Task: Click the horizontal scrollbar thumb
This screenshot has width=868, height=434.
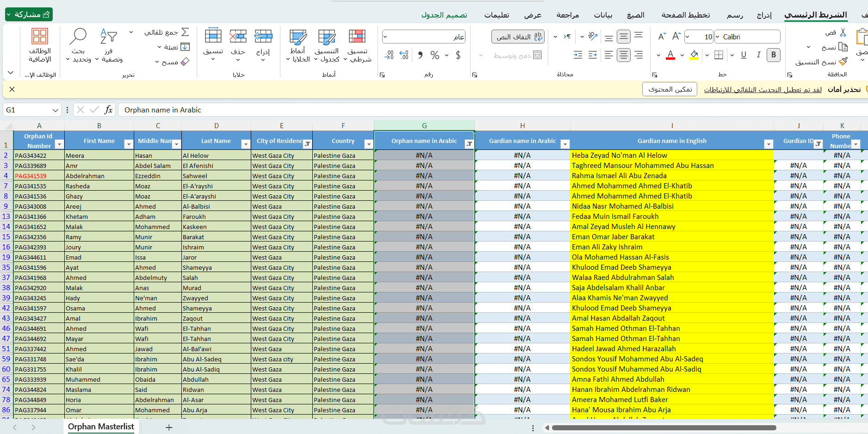Action: click(664, 428)
